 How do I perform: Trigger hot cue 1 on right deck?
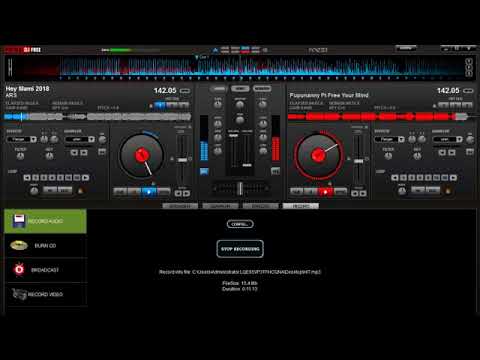click(443, 105)
